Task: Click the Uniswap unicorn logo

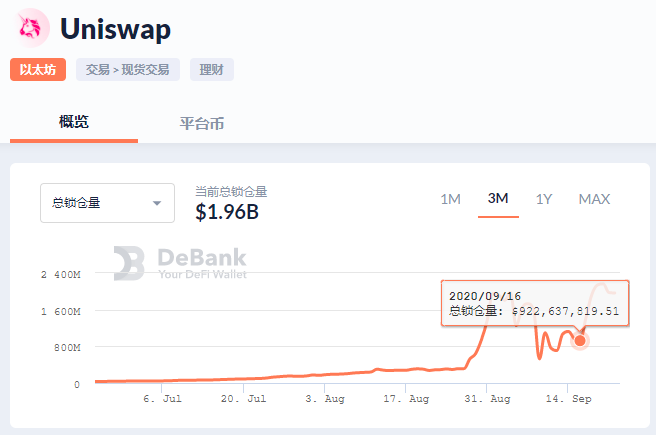Action: tap(31, 28)
